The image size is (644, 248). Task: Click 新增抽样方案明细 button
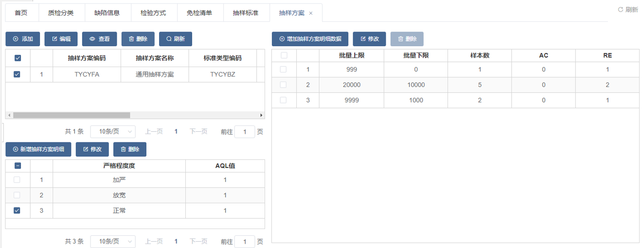coord(38,149)
